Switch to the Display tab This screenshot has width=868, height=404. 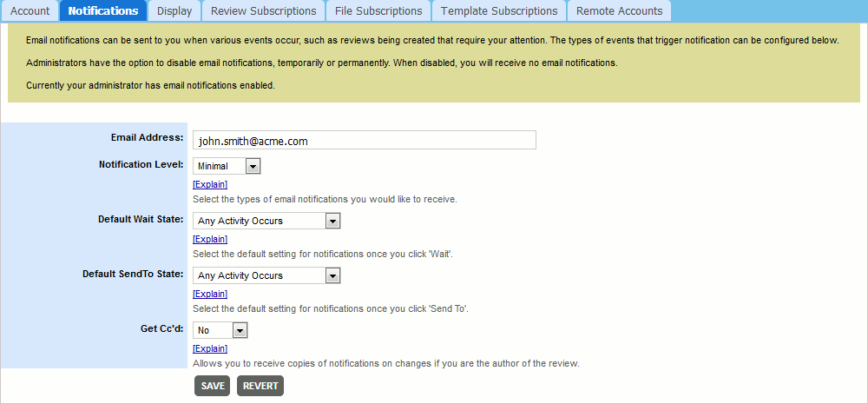174,11
